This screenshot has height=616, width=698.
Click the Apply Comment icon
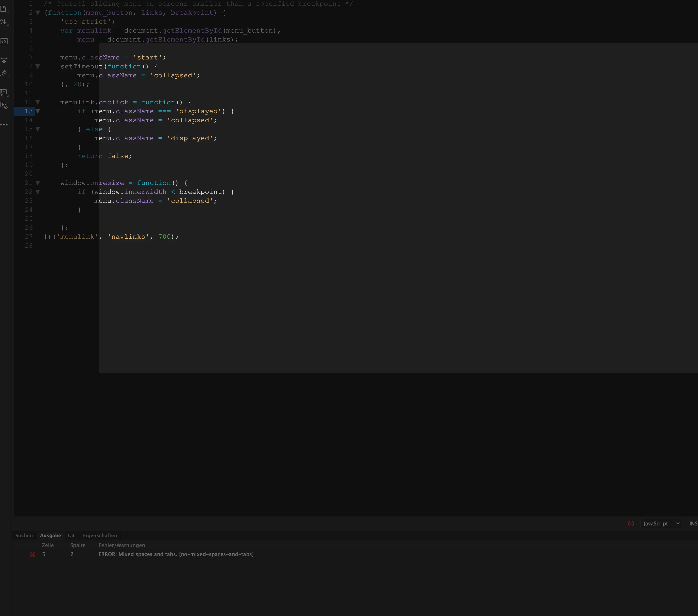tap(4, 92)
